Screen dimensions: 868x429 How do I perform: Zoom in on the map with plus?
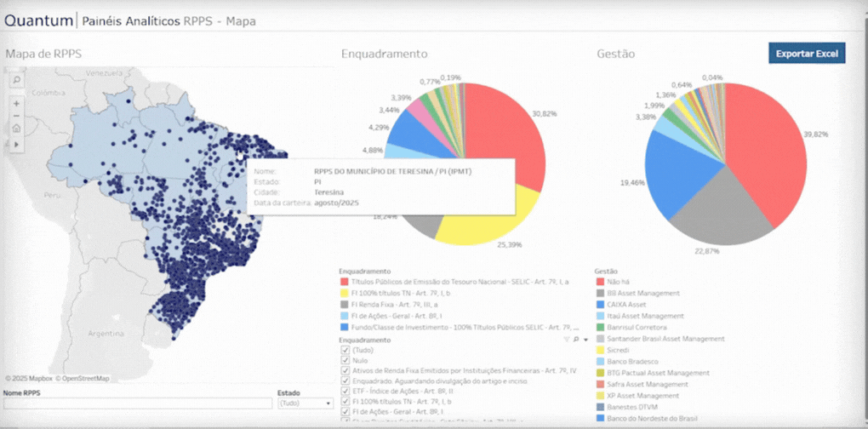pos(16,103)
